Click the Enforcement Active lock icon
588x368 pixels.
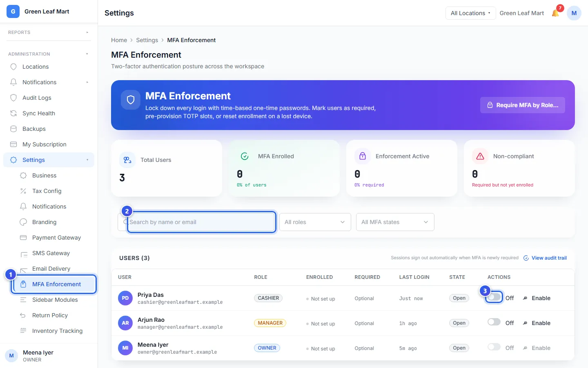(x=363, y=156)
